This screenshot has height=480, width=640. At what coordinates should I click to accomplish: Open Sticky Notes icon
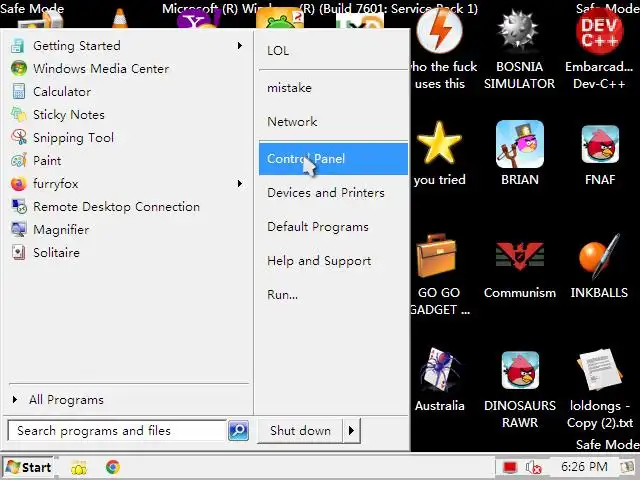tap(19, 114)
